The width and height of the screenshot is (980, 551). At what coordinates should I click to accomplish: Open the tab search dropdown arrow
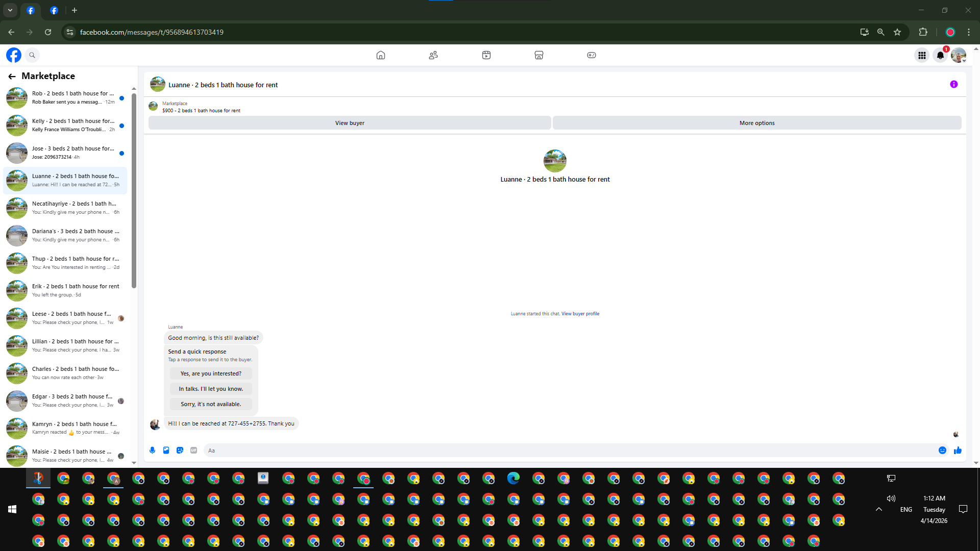pyautogui.click(x=10, y=10)
